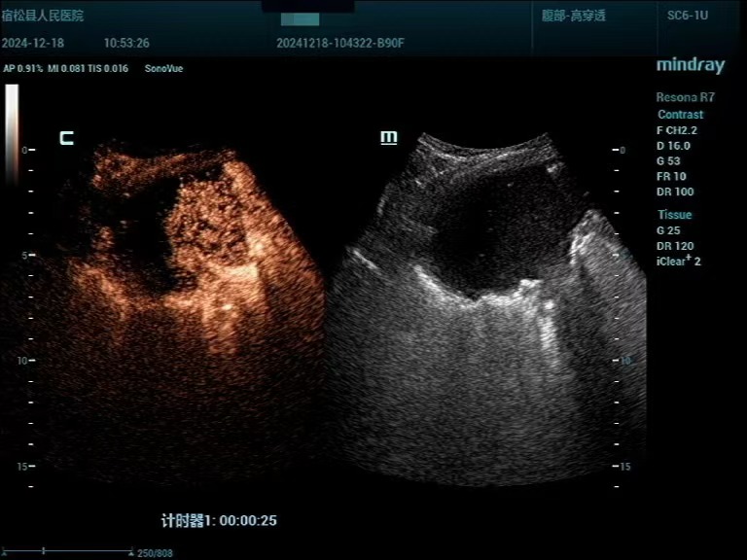
Task: Click the SonoVue contrast agent label
Action: click(162, 69)
